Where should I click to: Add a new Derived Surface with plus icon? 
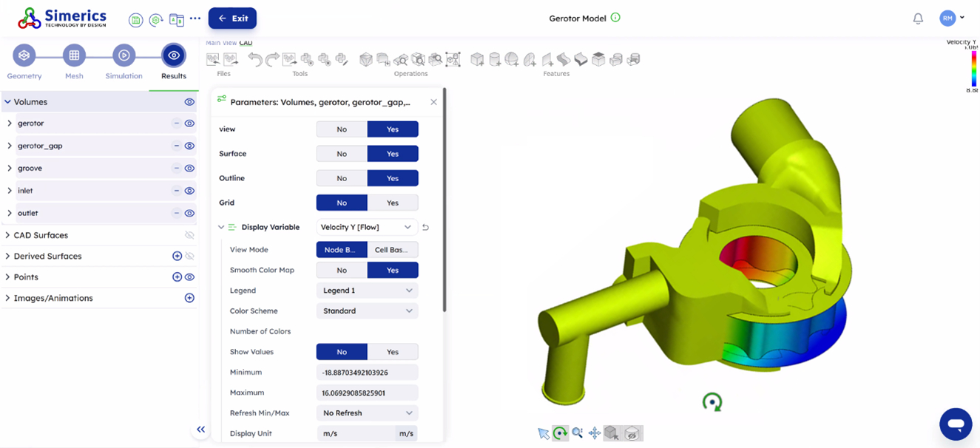(x=177, y=257)
